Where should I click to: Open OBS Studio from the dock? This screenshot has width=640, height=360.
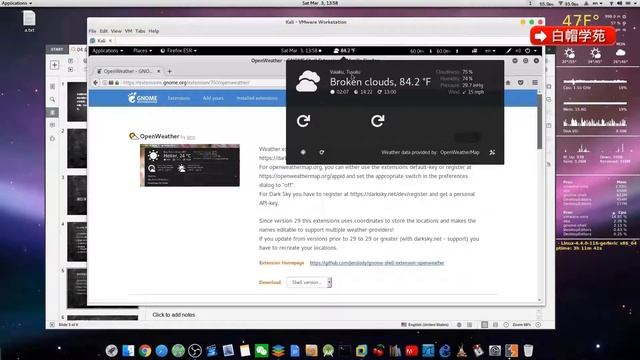195,350
